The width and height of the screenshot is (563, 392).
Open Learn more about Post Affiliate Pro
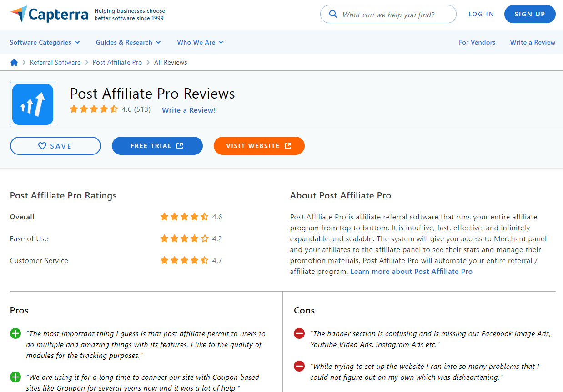(x=411, y=271)
